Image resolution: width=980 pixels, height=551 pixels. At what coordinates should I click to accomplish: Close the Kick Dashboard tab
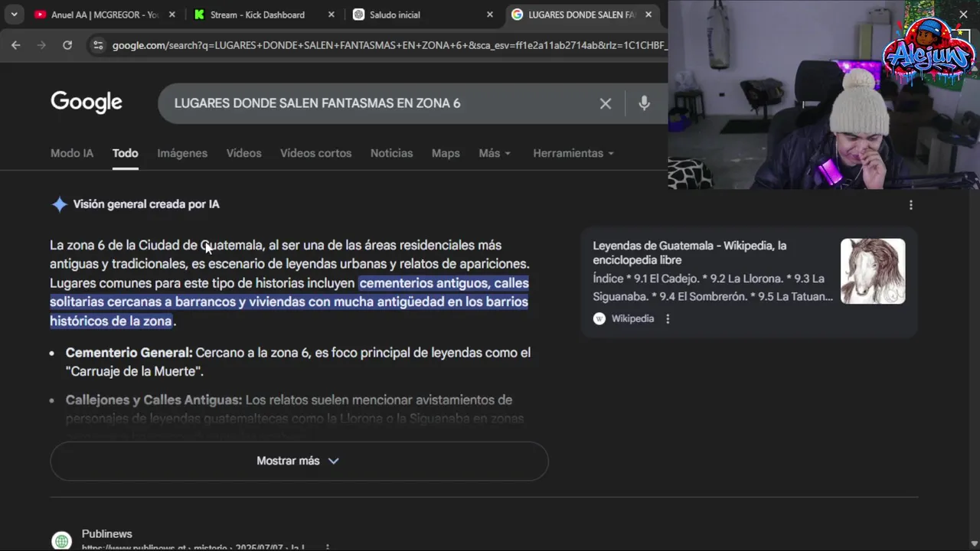coord(332,15)
